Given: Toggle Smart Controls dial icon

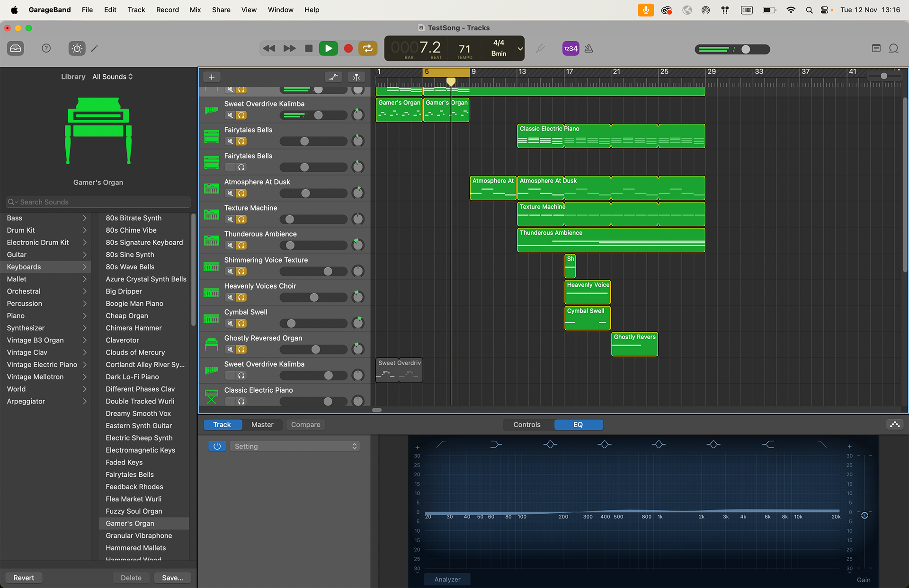Looking at the screenshot, I should (77, 48).
